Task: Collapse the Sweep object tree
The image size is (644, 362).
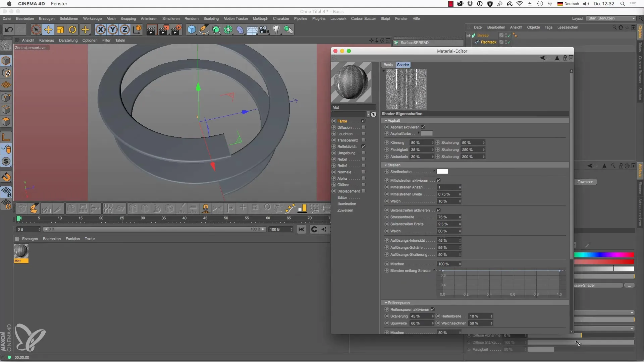Action: pyautogui.click(x=468, y=35)
